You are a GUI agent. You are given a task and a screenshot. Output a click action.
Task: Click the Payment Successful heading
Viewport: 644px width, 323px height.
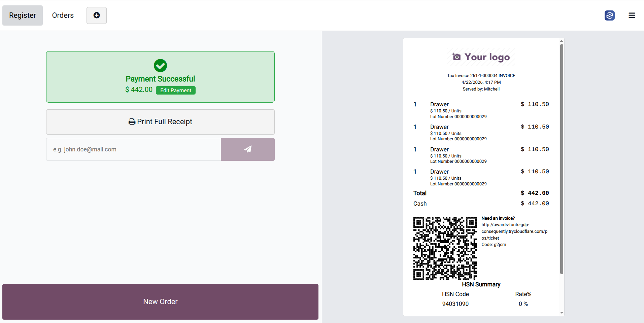point(160,79)
